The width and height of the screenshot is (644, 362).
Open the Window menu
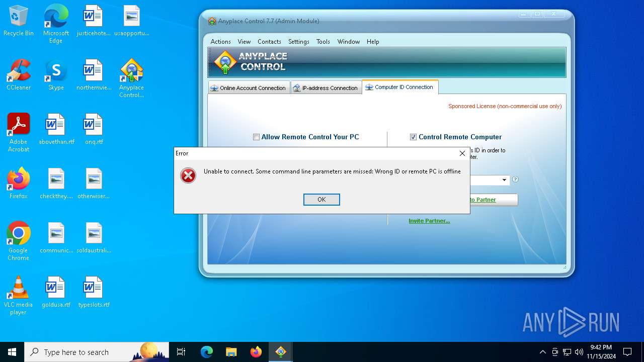tap(349, 42)
